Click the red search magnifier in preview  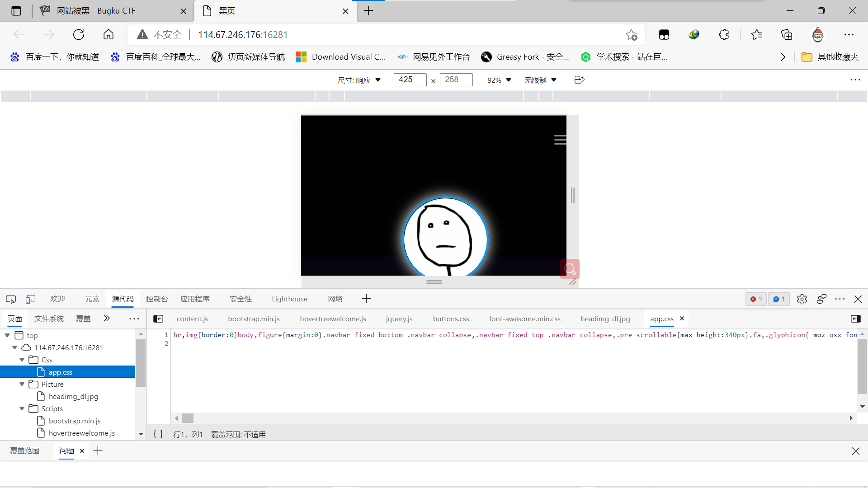click(570, 269)
